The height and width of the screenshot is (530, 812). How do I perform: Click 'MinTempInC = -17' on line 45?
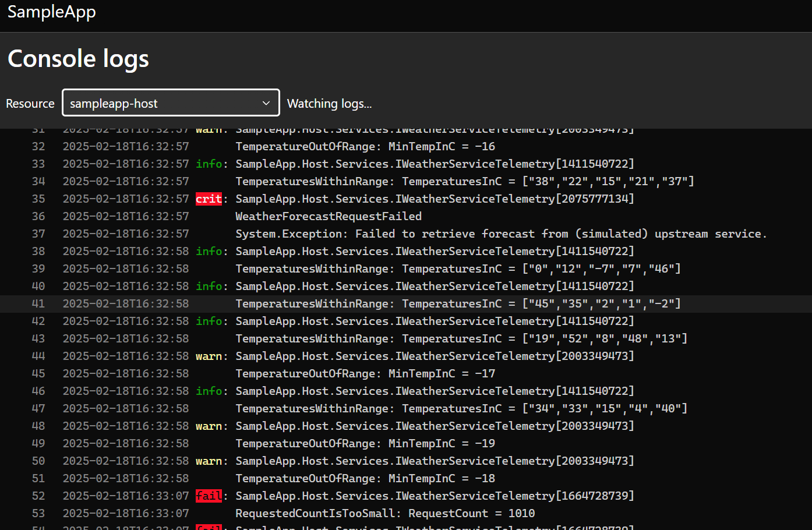tap(442, 373)
